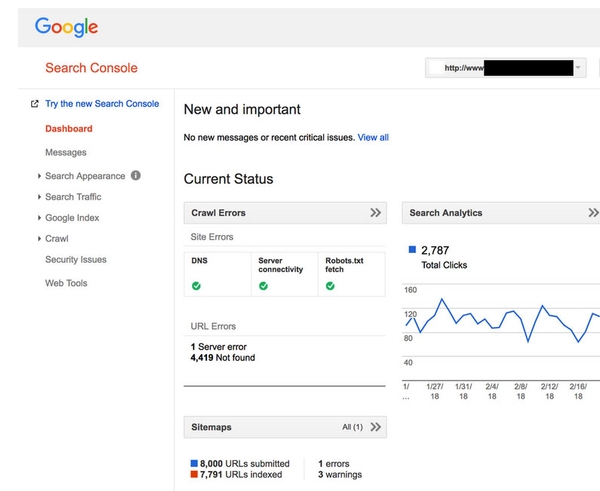The width and height of the screenshot is (600, 491).
Task: Expand the Google Index arrow
Action: pos(39,218)
